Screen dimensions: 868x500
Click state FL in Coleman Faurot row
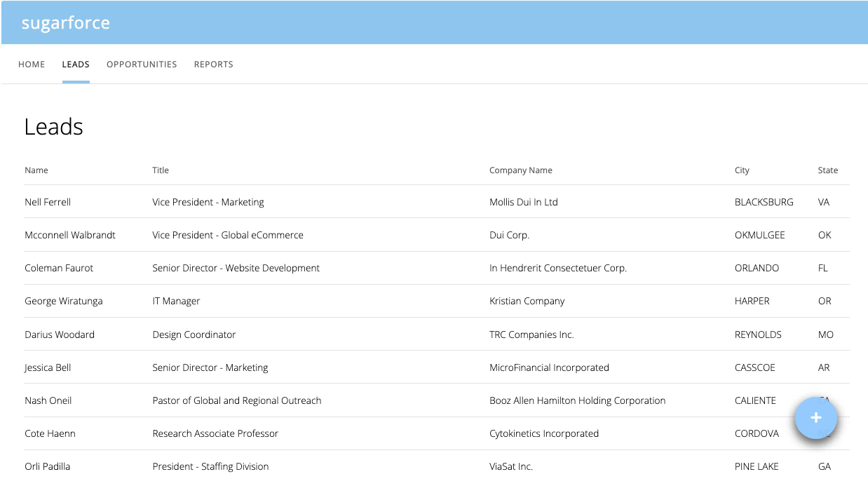tap(823, 268)
